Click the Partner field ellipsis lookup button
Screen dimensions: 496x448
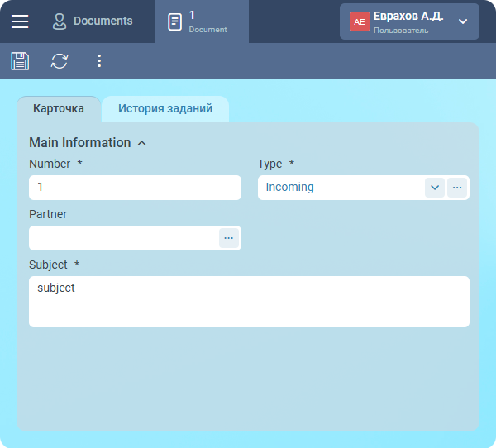[x=229, y=238]
